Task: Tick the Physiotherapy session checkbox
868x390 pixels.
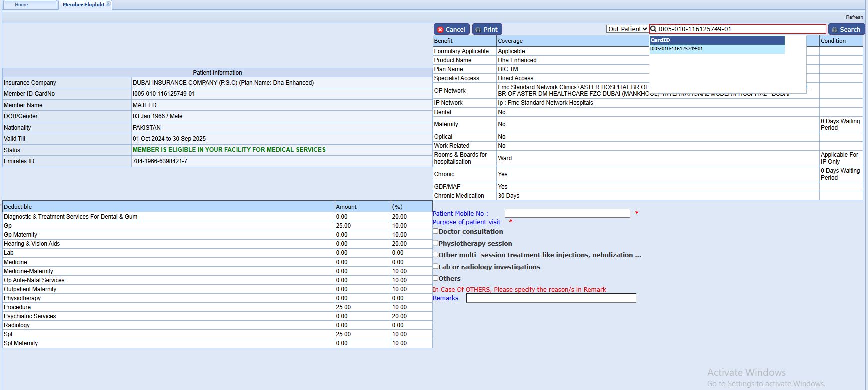Action: pyautogui.click(x=436, y=243)
